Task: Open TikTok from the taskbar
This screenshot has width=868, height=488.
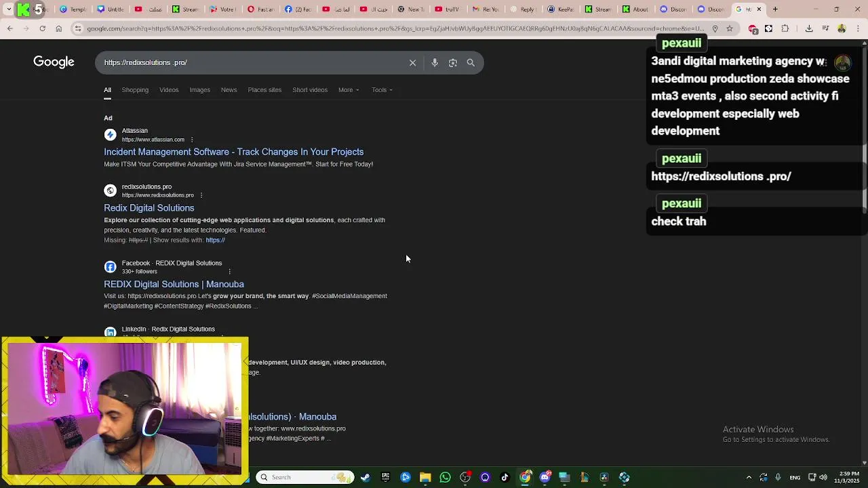Action: [x=505, y=477]
